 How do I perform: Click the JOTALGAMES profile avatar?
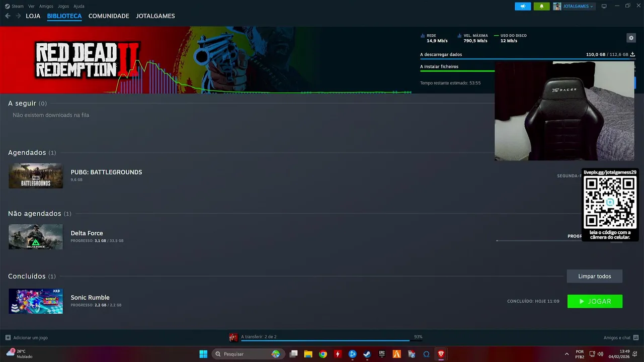point(557,6)
